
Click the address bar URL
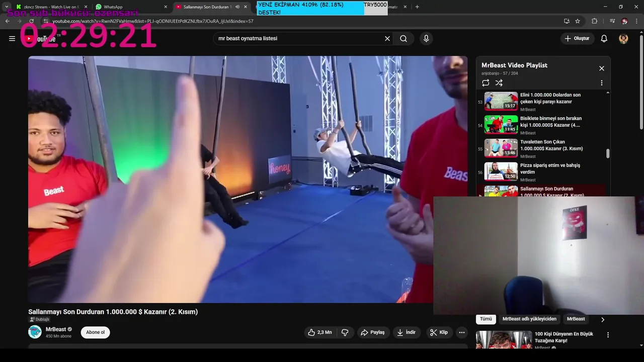[153, 21]
